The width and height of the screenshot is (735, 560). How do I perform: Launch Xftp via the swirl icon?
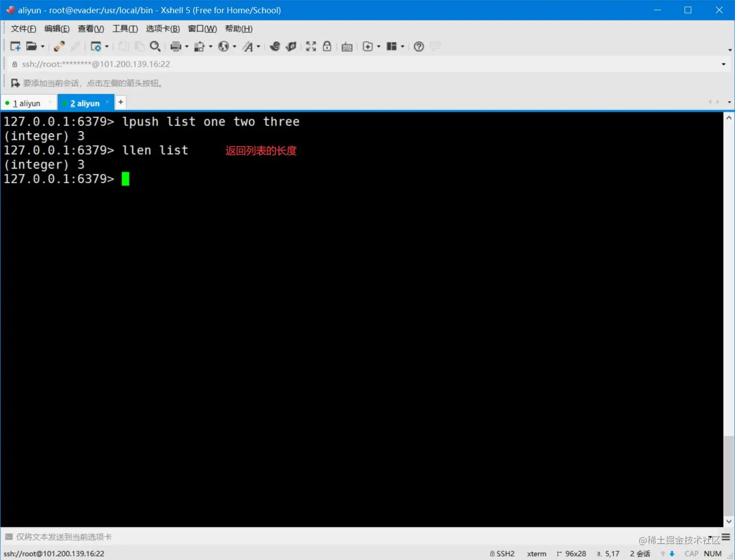(x=275, y=46)
